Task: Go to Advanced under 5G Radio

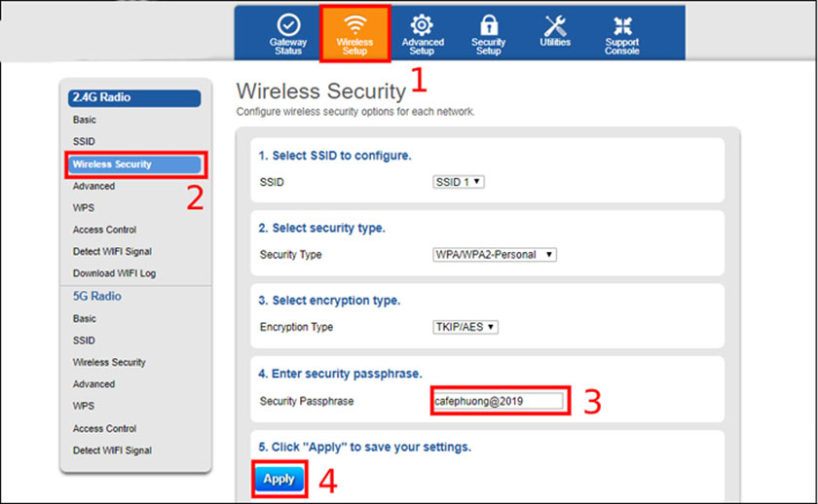Action: [93, 384]
